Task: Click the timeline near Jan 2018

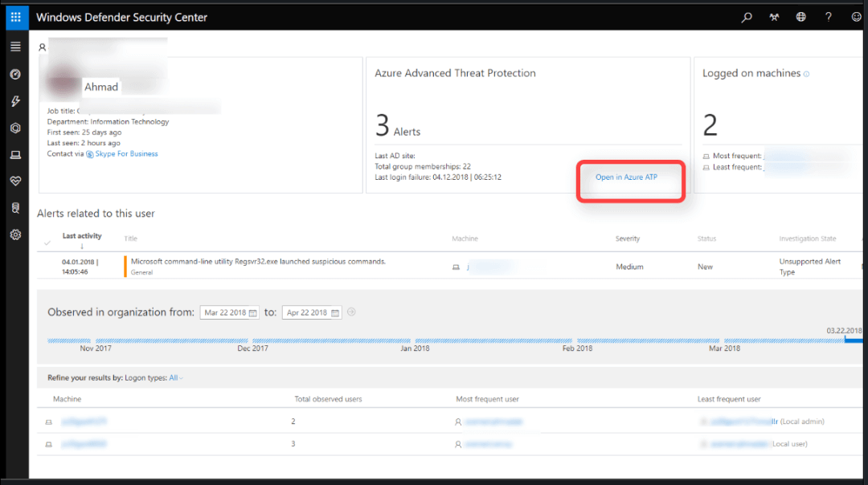Action: pos(415,340)
